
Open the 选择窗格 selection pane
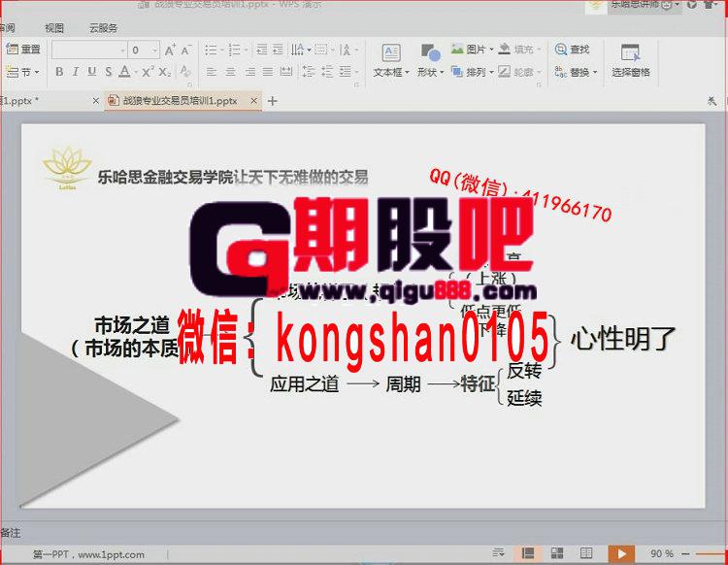631,60
